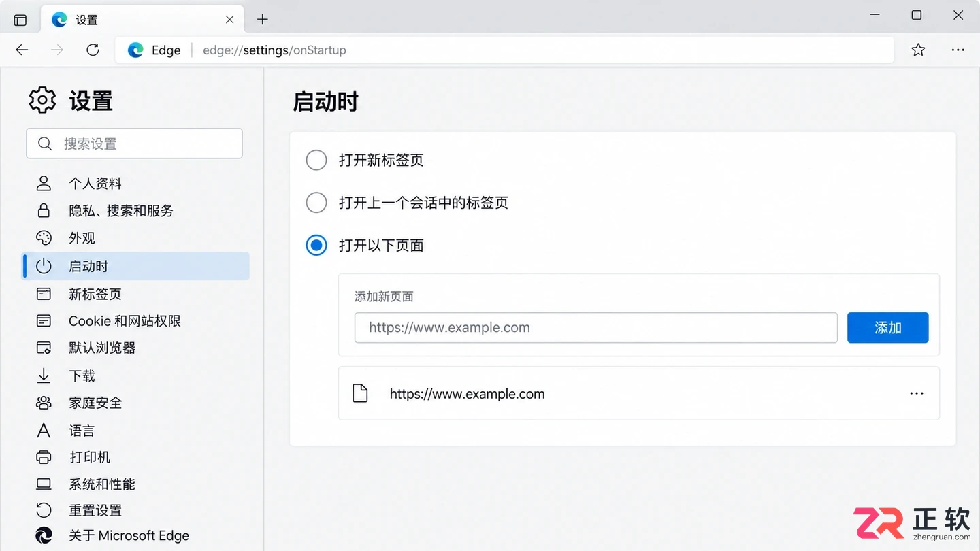
Task: Click magnifier icon in 搜索设置 box
Action: click(45, 144)
